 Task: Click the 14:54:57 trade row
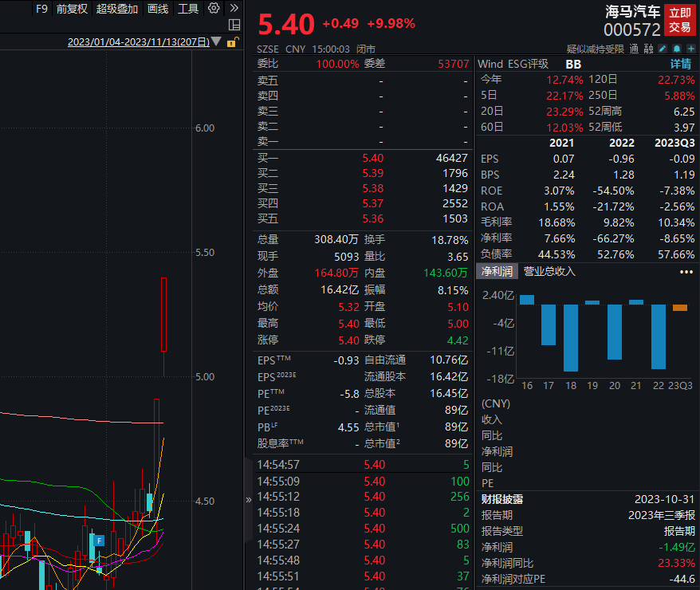pos(363,465)
